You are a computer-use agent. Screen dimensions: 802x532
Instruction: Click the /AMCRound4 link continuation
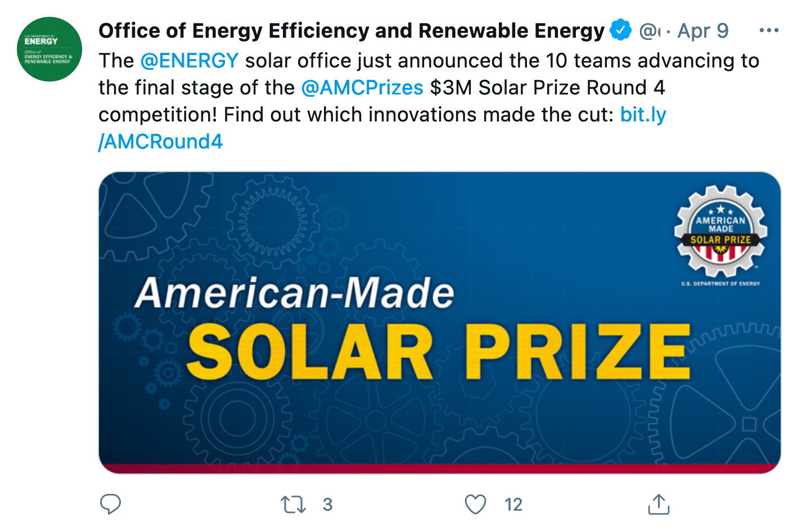161,142
